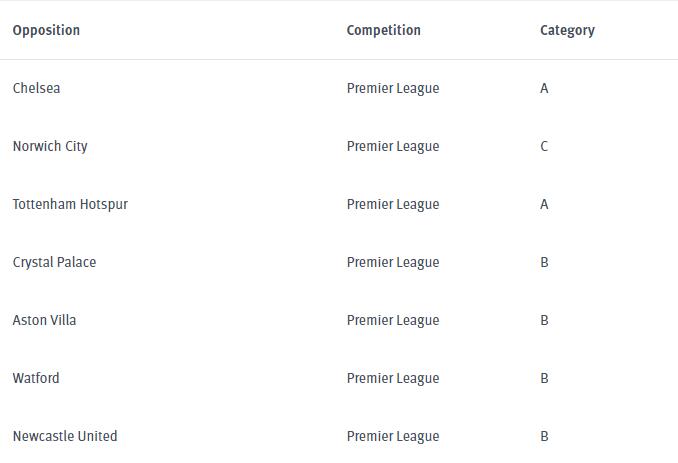The width and height of the screenshot is (678, 463).
Task: Select the Norwich City opposition cell
Action: coord(50,146)
